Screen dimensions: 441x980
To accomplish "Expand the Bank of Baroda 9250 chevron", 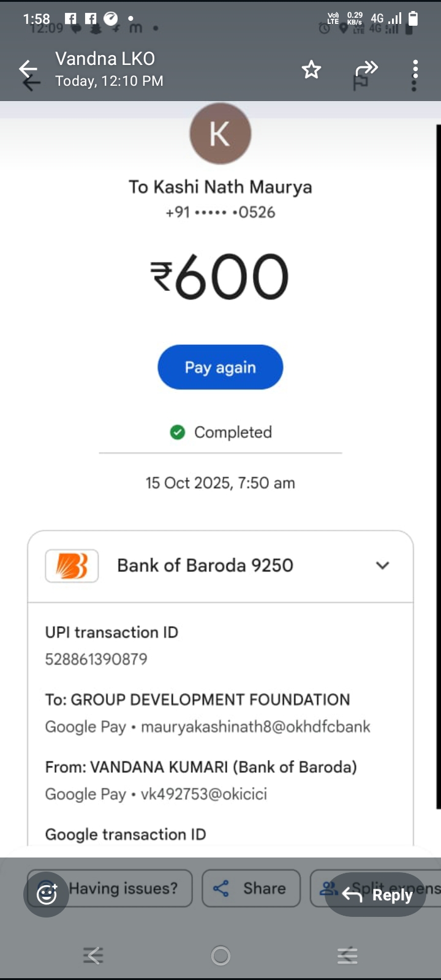I will 382,565.
